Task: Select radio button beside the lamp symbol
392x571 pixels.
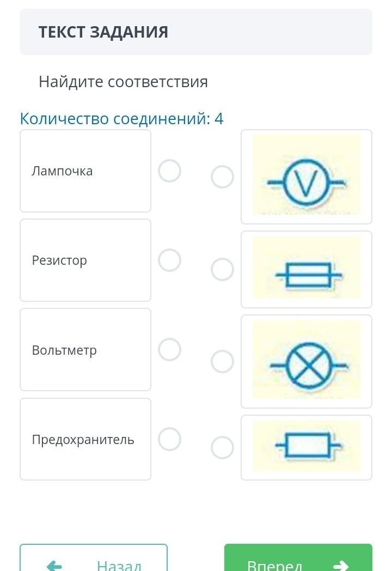Action: click(222, 361)
